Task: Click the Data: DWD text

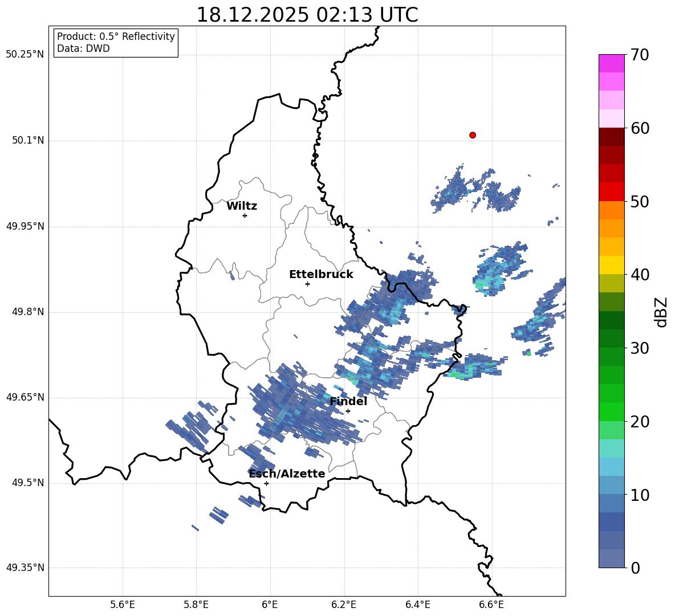Action: [83, 48]
